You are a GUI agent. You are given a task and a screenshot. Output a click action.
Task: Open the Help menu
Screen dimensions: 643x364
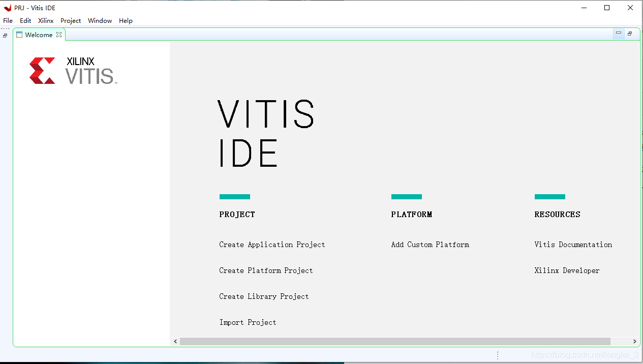click(x=126, y=21)
